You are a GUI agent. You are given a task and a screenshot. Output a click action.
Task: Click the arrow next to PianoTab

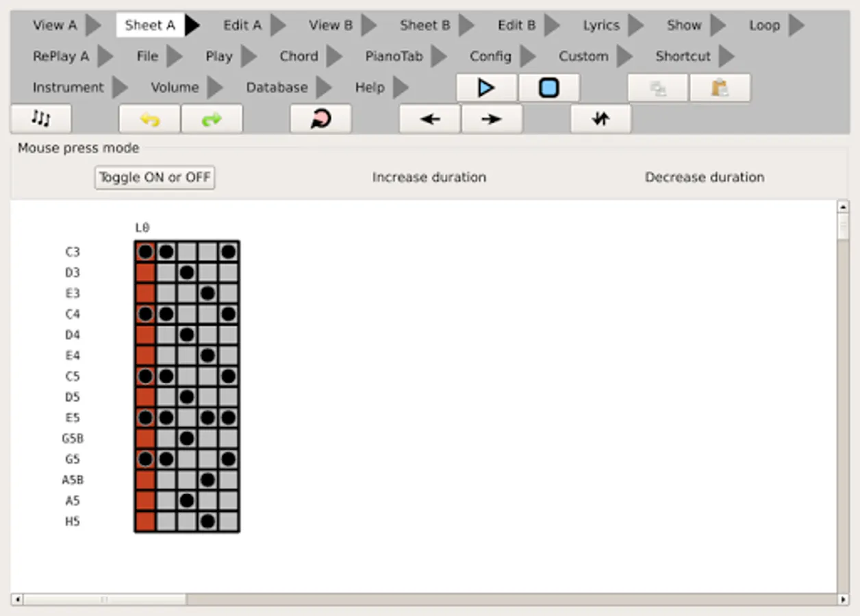[x=439, y=56]
